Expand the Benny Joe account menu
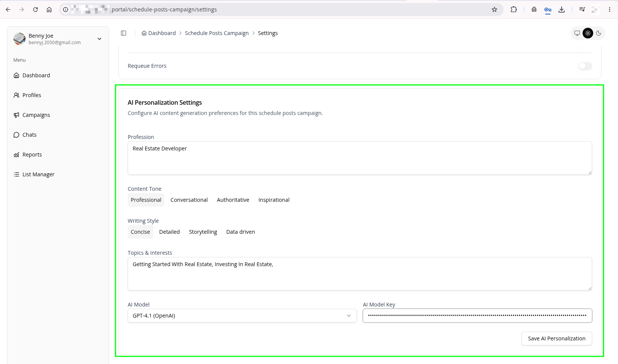 [x=100, y=39]
